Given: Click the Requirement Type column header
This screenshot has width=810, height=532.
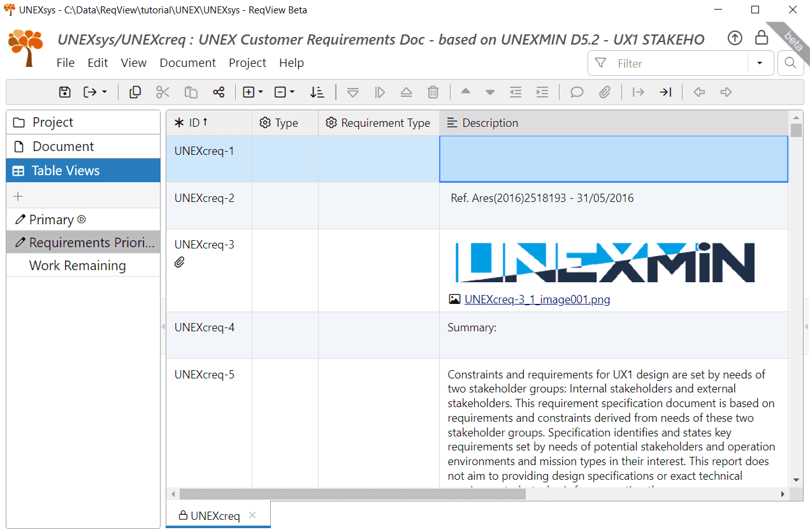Looking at the screenshot, I should coord(379,123).
